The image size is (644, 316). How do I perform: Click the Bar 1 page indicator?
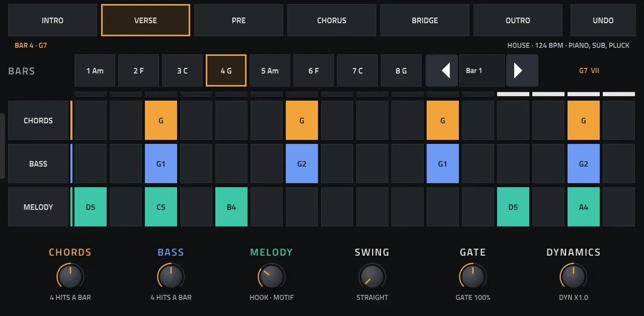[482, 70]
